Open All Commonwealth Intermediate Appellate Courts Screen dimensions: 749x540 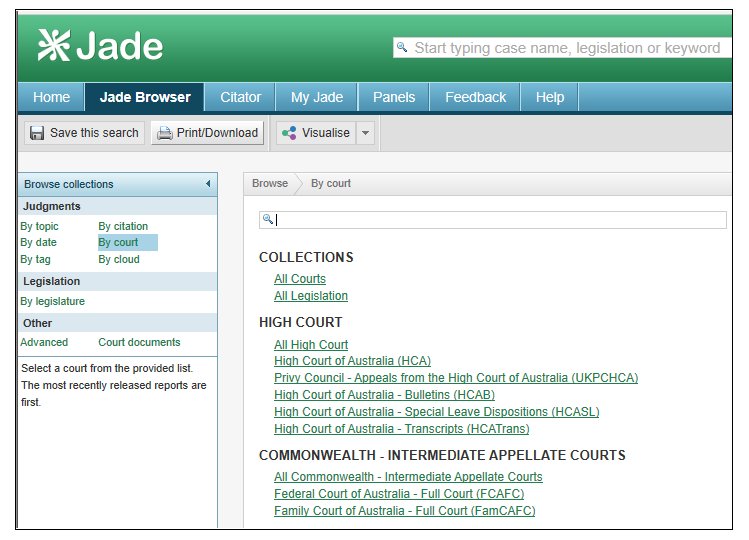pyautogui.click(x=408, y=477)
